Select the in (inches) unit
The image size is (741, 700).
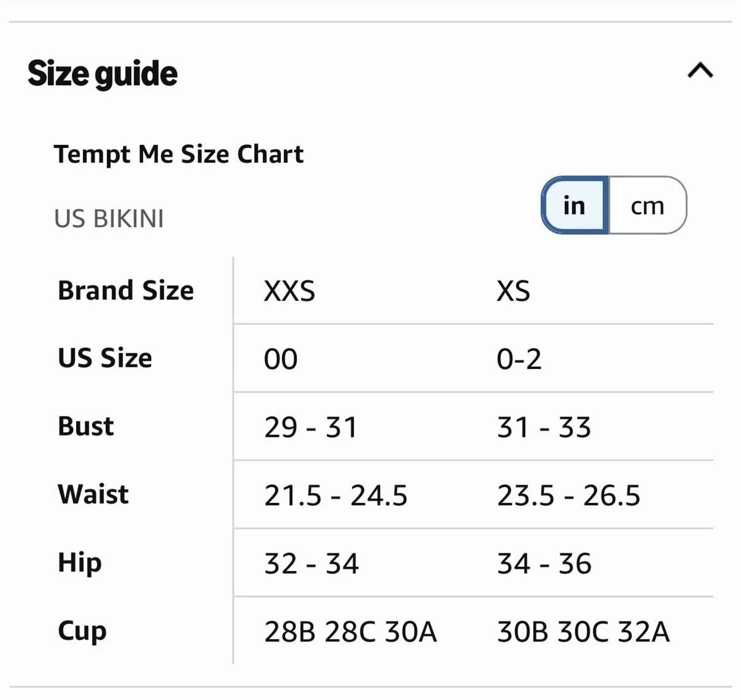[574, 205]
